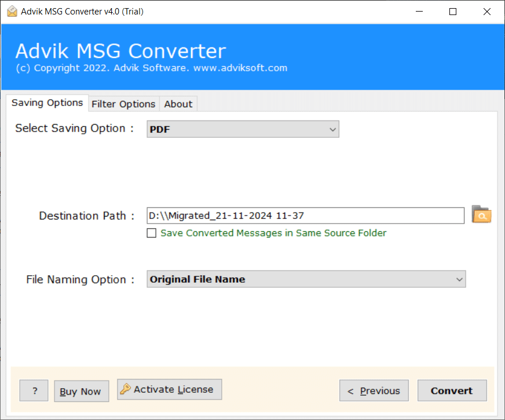Open help with the question mark button
Image resolution: width=505 pixels, height=420 pixels.
34,390
